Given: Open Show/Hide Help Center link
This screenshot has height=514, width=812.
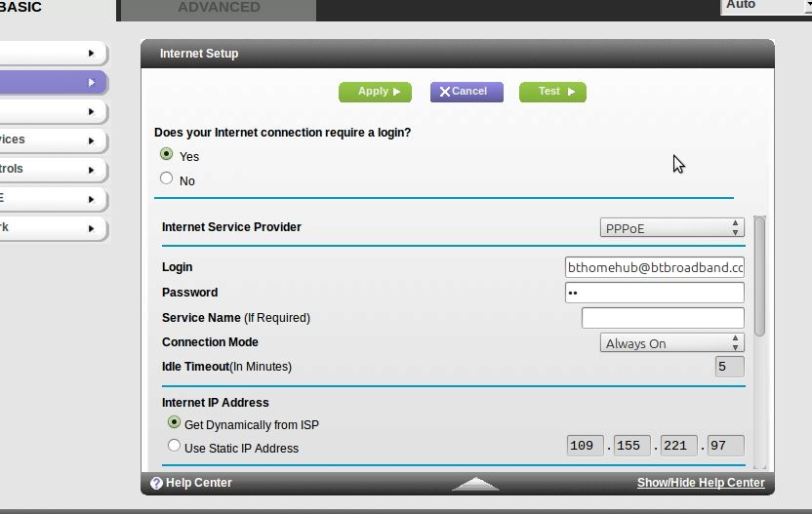Looking at the screenshot, I should 701,483.
